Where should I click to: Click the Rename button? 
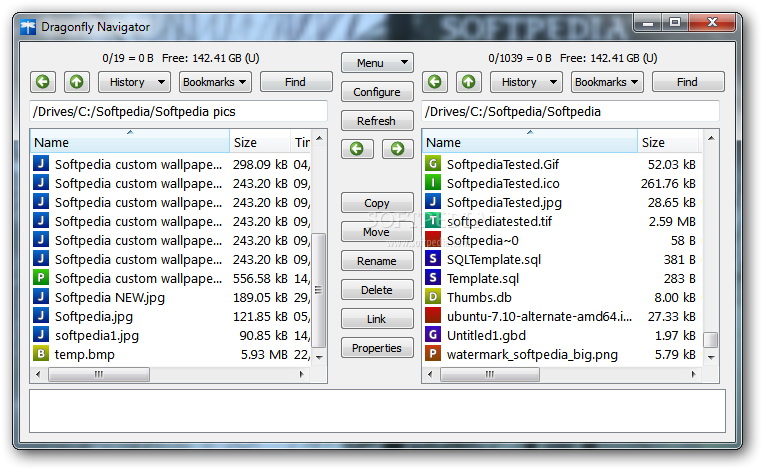tap(377, 260)
